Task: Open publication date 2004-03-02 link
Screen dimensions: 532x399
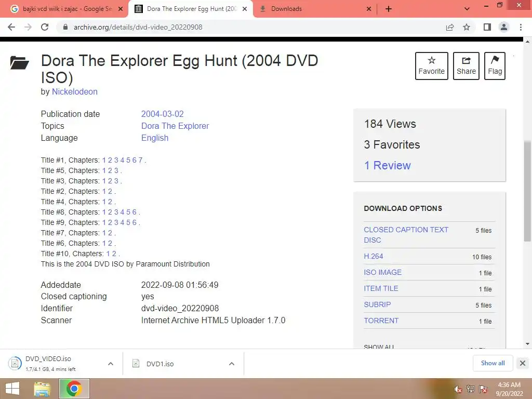Action: 163,114
